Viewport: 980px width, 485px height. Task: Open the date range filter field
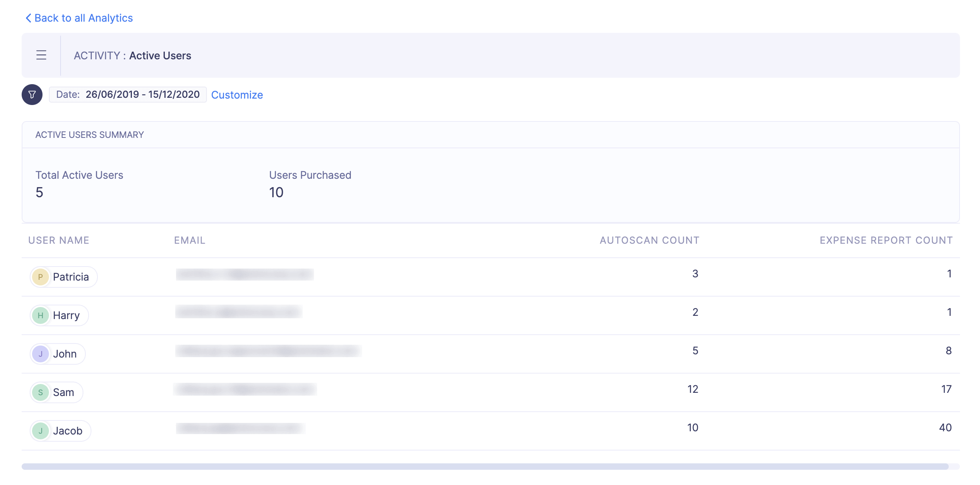[128, 95]
